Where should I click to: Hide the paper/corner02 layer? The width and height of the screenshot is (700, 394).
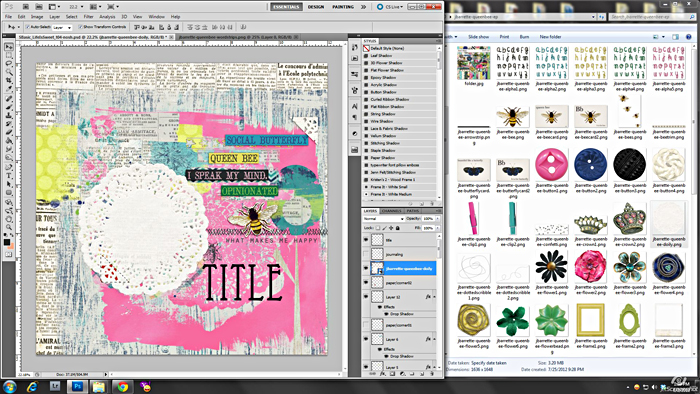[366, 282]
